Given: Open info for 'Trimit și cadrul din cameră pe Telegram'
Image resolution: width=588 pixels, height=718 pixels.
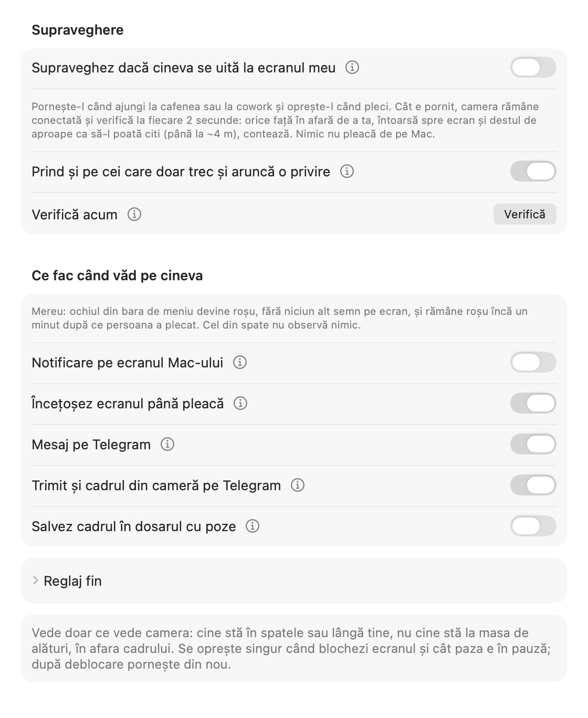Looking at the screenshot, I should (x=298, y=485).
